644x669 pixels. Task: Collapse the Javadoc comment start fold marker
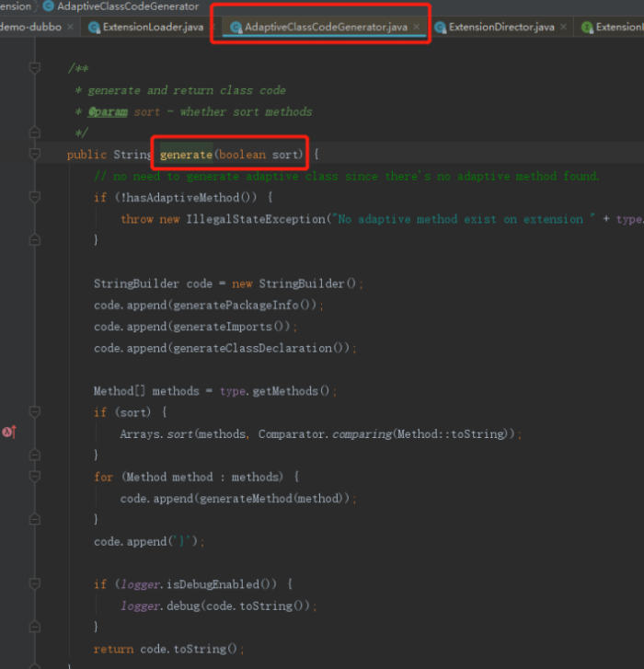(35, 68)
